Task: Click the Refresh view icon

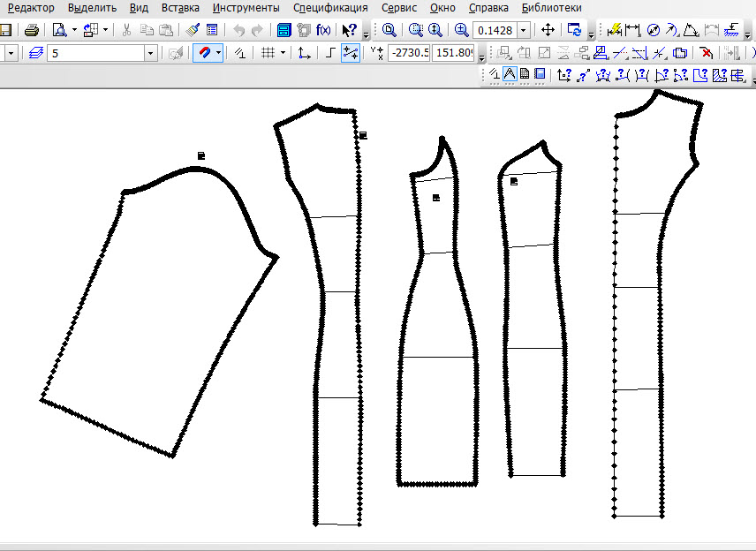Action: click(x=575, y=30)
